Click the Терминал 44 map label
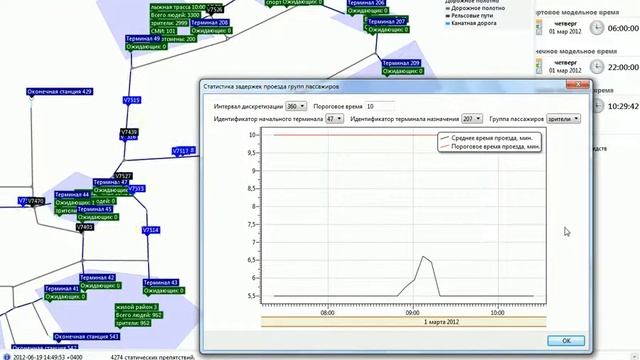640x360 pixels. coord(72,195)
